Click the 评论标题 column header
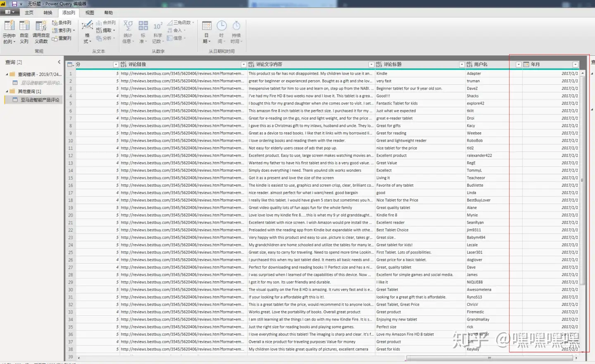This screenshot has width=595, height=364. click(x=420, y=64)
